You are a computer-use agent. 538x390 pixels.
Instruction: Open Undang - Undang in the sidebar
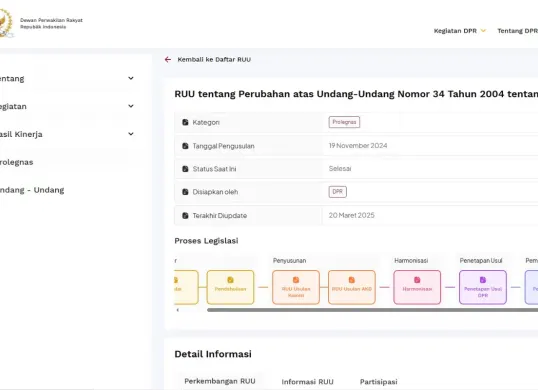point(32,190)
